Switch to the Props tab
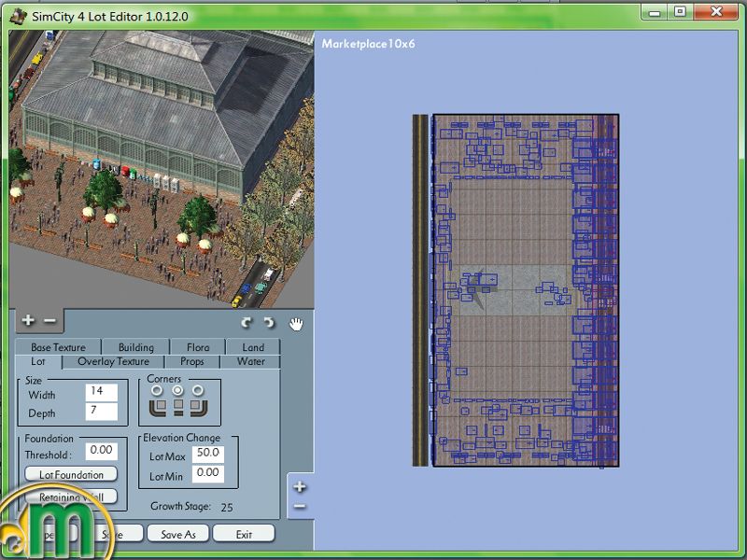This screenshot has width=747, height=560. [192, 362]
